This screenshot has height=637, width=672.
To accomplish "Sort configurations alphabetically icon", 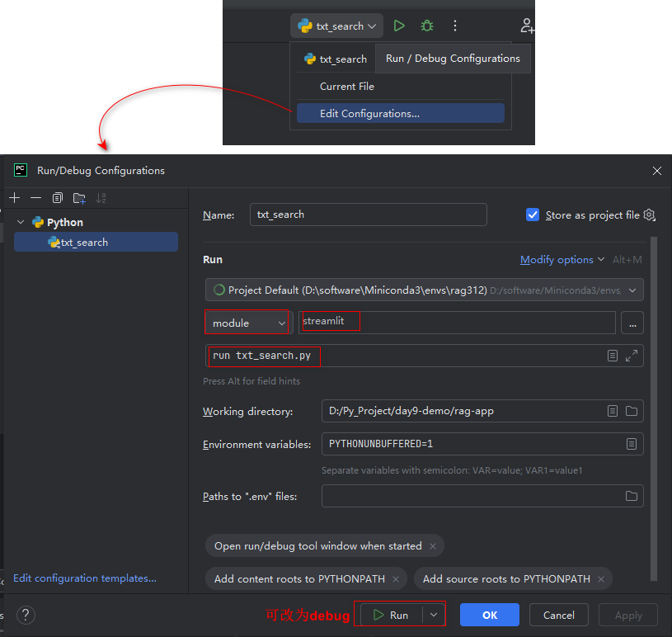I will [101, 198].
